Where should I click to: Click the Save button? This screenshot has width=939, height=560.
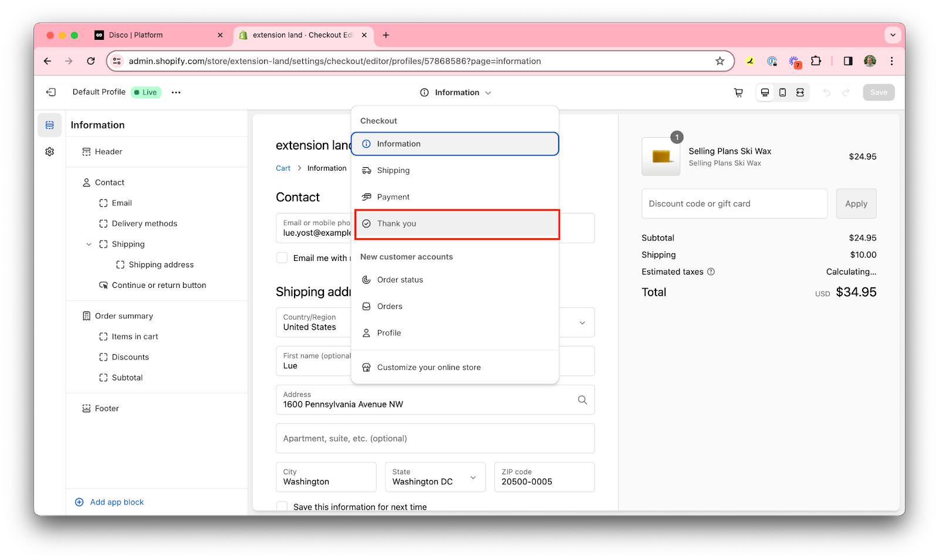[x=879, y=93]
